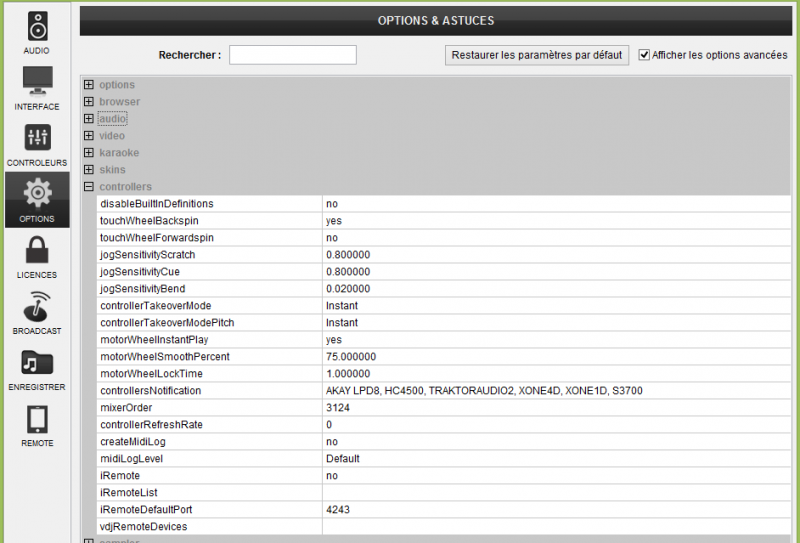Open the Remote phone icon
The image size is (800, 543).
pos(37,418)
